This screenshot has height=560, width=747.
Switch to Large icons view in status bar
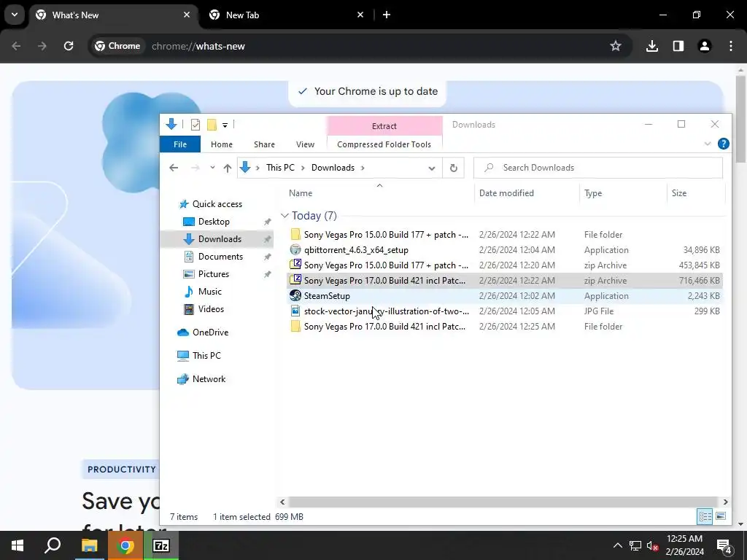pos(721,516)
